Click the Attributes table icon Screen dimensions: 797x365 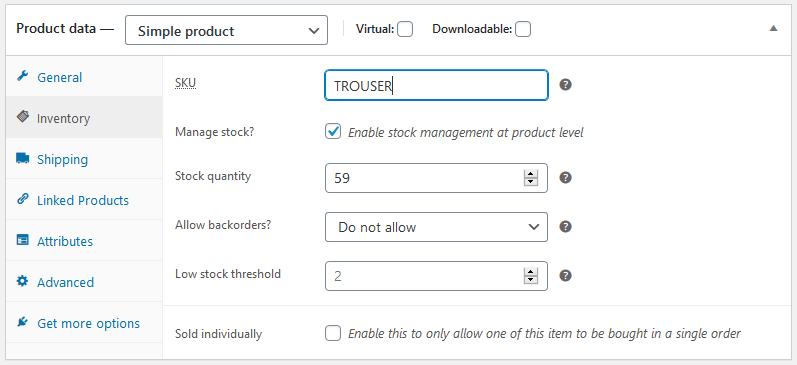(22, 240)
